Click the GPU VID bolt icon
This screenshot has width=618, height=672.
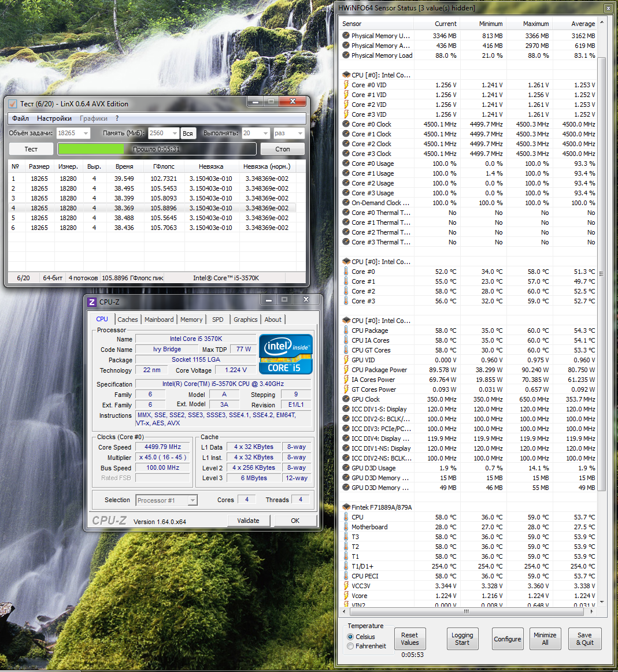[346, 360]
